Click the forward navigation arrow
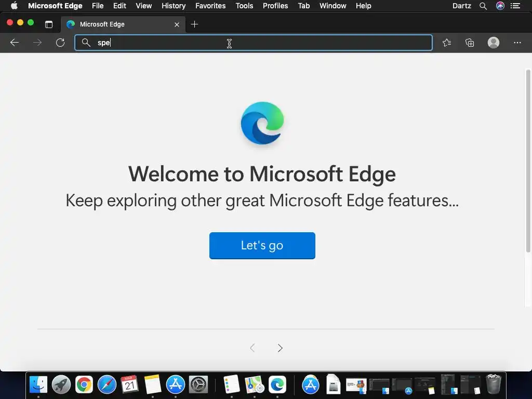This screenshot has width=532, height=399. [37, 43]
